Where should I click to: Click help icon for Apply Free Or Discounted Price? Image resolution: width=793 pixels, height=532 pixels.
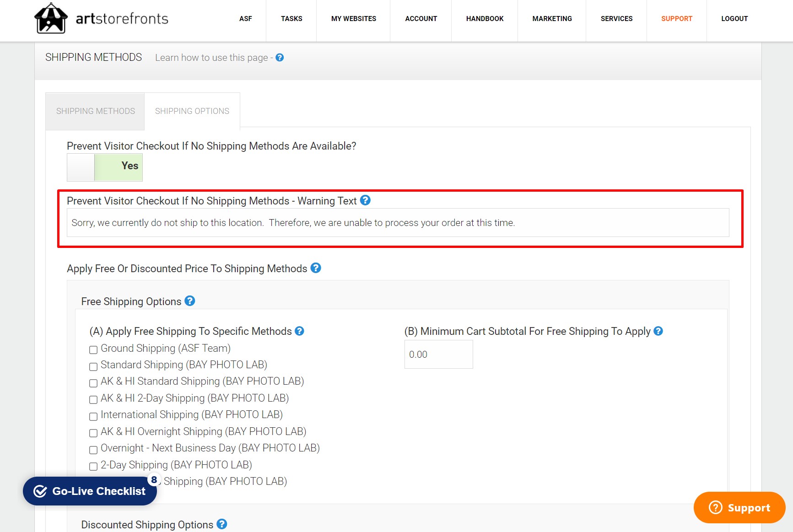pos(316,268)
